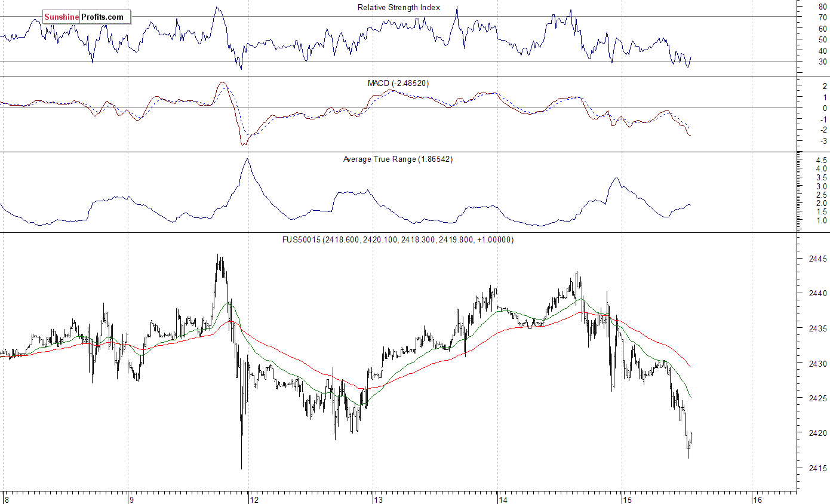This screenshot has height=504, width=830.
Task: Click the ATR peak near 4.5
Action: coord(247,159)
